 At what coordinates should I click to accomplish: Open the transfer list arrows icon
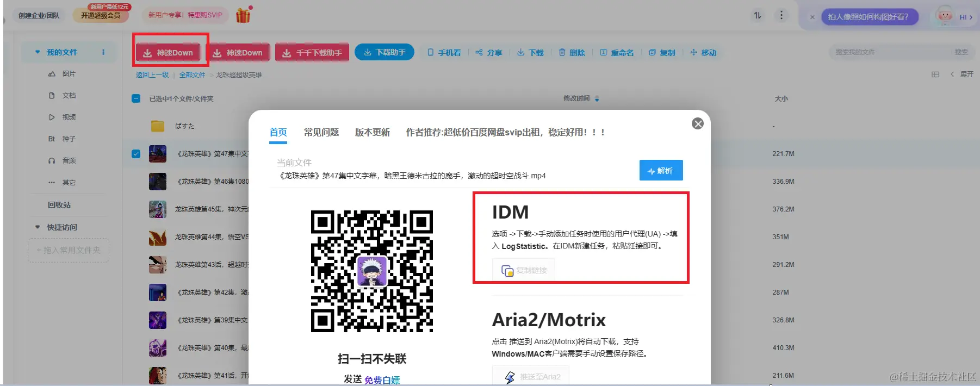point(758,15)
